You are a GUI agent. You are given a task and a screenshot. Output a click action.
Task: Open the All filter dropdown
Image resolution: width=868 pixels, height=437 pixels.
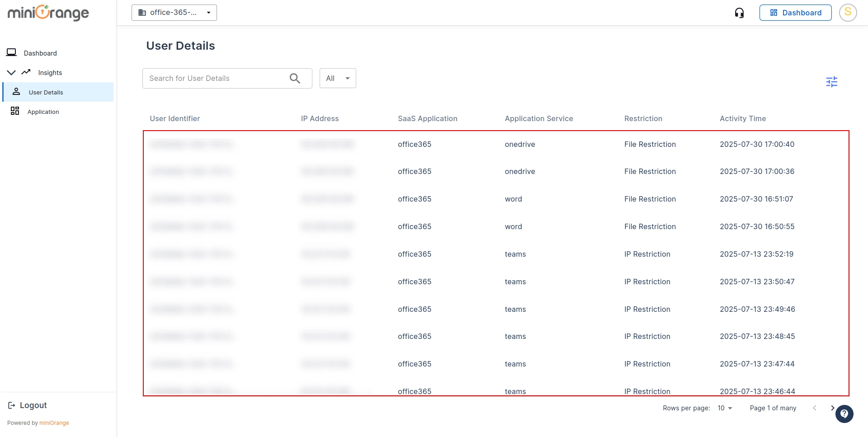pyautogui.click(x=338, y=78)
